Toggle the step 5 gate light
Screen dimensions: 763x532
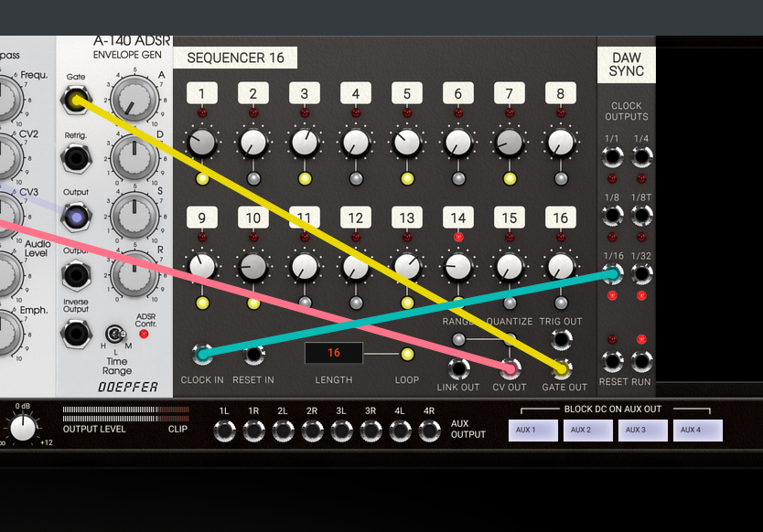pos(407,179)
